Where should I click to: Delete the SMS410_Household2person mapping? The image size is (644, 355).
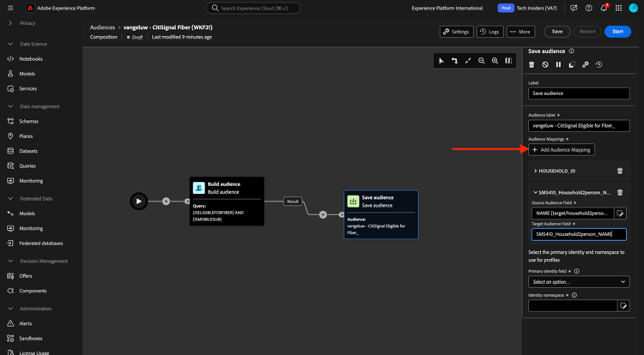pos(620,192)
